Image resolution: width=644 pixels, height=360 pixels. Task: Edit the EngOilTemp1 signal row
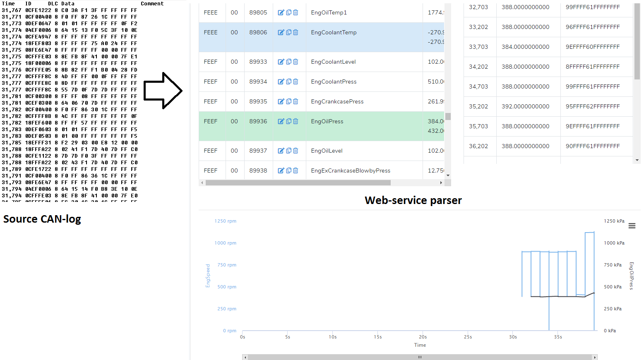pos(281,12)
